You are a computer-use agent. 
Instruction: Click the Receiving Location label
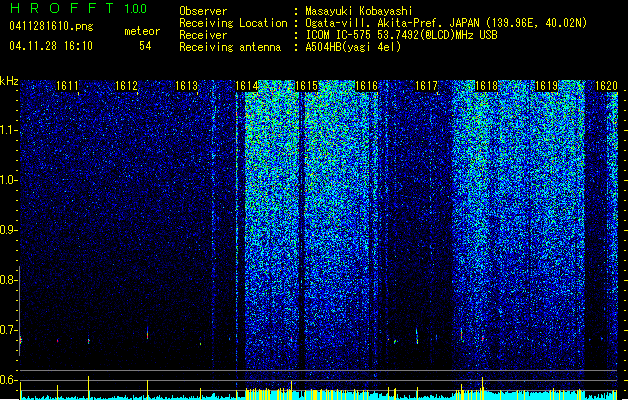pyautogui.click(x=233, y=23)
